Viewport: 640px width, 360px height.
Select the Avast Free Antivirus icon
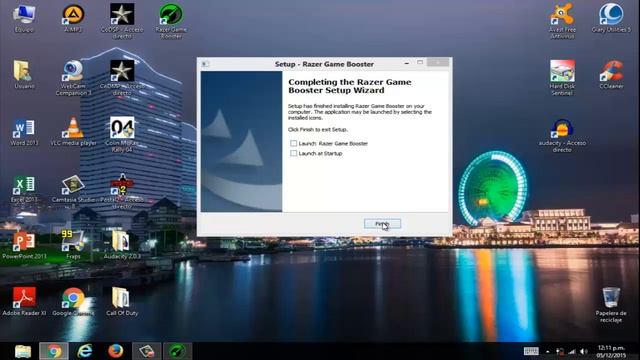click(562, 21)
